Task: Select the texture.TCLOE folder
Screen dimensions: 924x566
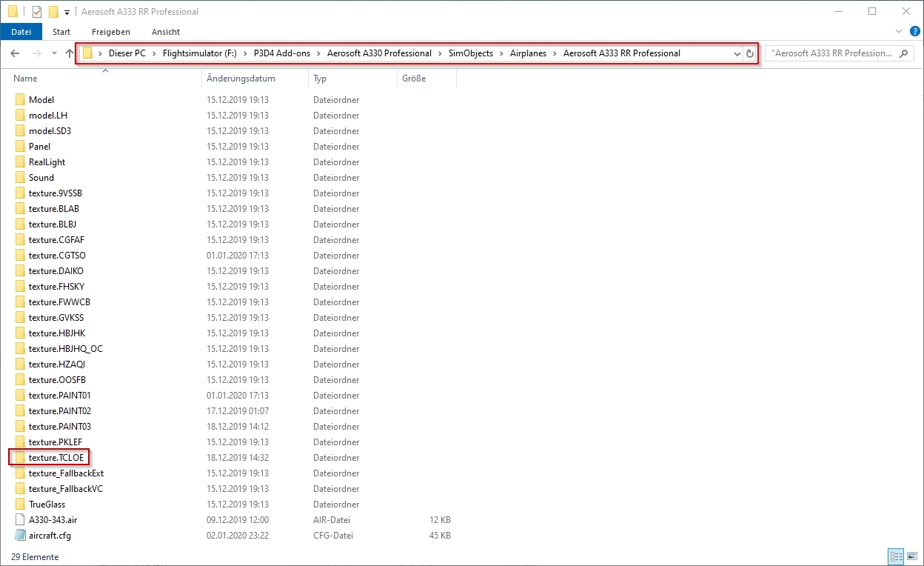Action: pos(56,458)
